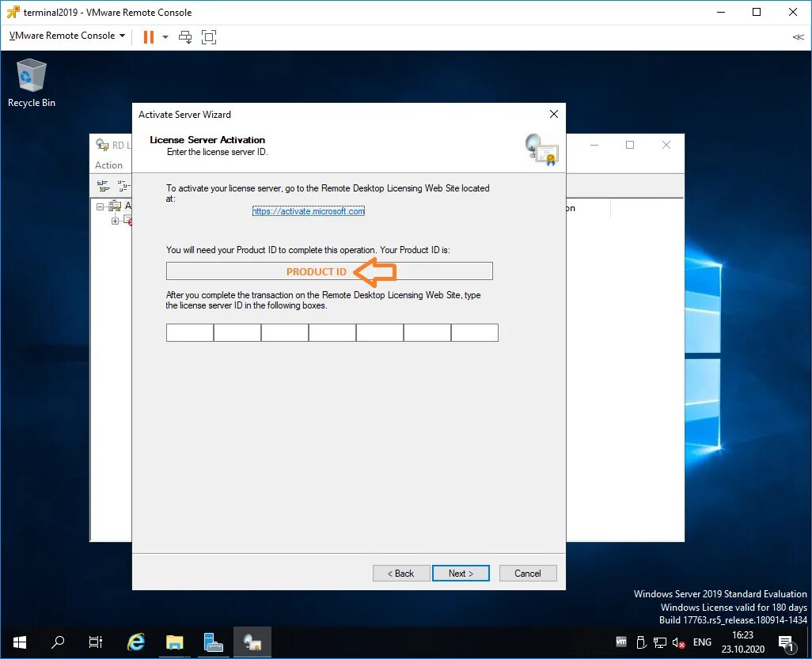Close the RD Licensing Manager window
The height and width of the screenshot is (659, 812).
coord(666,145)
